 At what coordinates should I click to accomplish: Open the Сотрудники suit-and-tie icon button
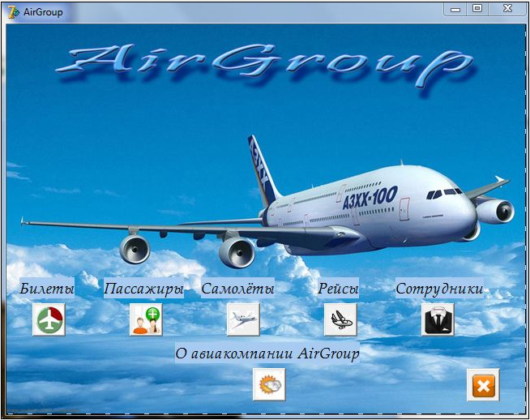(x=438, y=319)
